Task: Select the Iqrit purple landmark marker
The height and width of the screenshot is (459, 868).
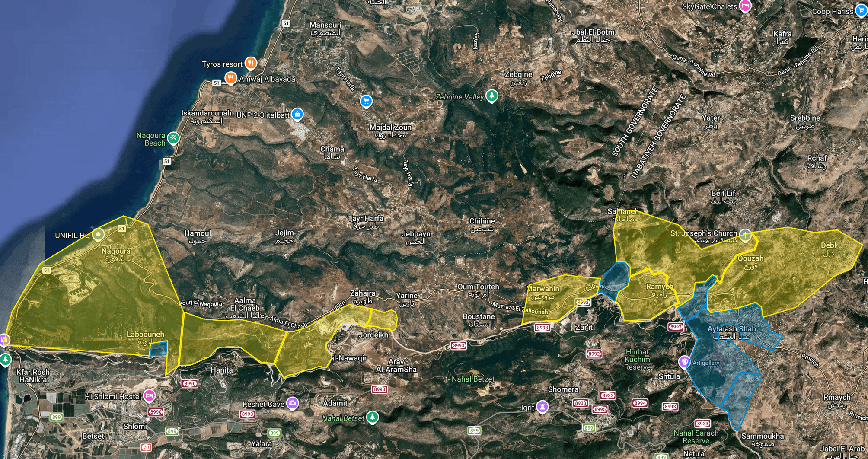Action: pyautogui.click(x=542, y=407)
